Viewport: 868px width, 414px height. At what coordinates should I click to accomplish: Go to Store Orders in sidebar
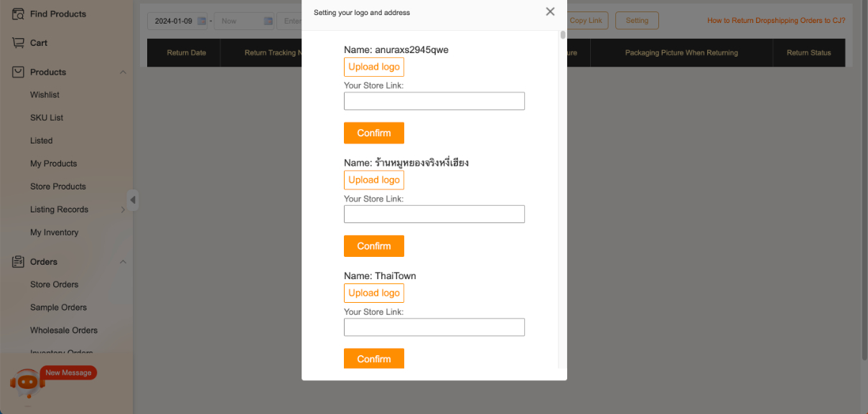(54, 285)
